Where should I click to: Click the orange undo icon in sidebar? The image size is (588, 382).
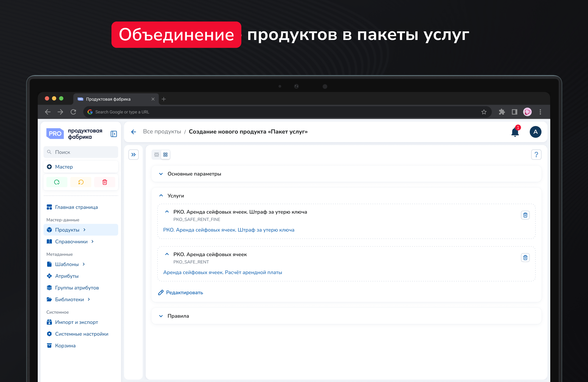tap(81, 182)
